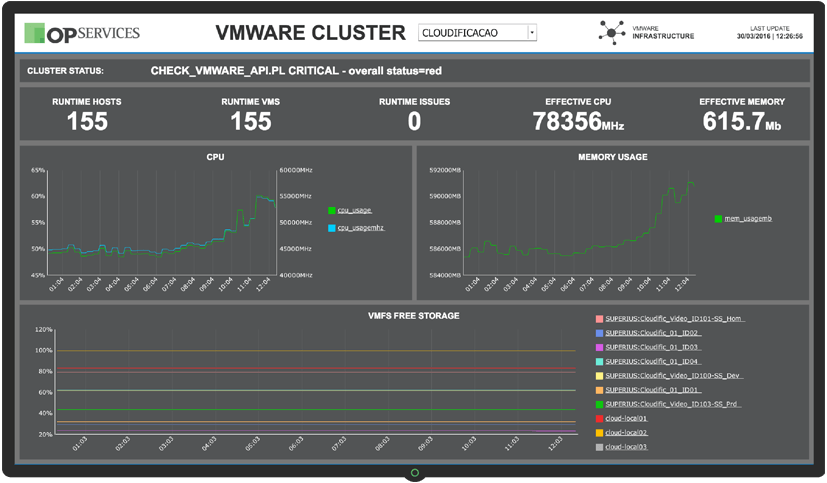The height and width of the screenshot is (483, 827).
Task: Click the CHECK_VMWARE_API.PL CRITICAL status message
Action: coord(296,71)
